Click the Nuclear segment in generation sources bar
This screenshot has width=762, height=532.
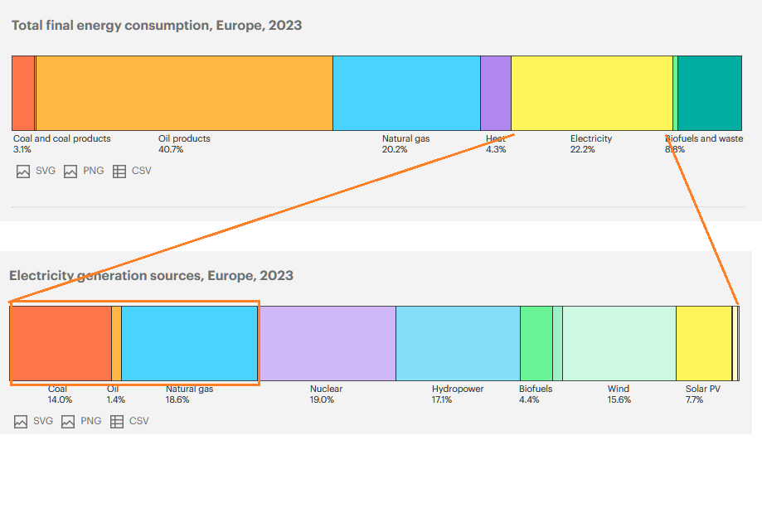point(328,344)
